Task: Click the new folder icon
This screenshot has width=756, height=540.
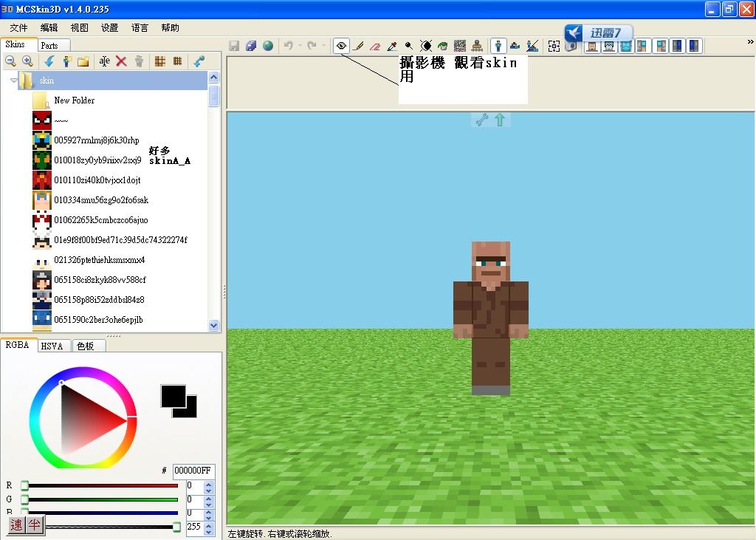Action: click(83, 61)
